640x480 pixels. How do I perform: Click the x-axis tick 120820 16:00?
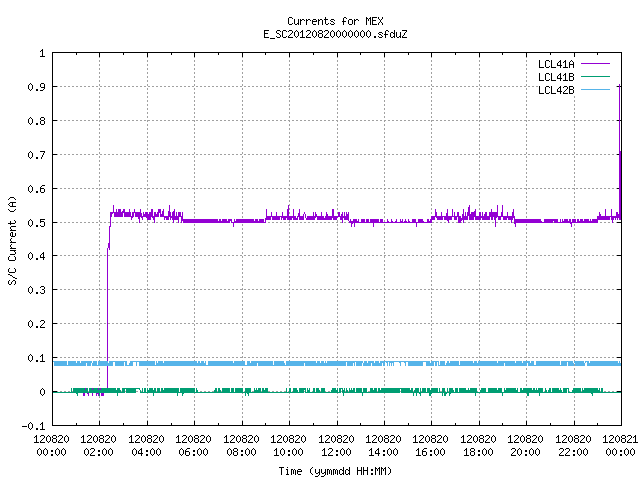click(x=431, y=446)
